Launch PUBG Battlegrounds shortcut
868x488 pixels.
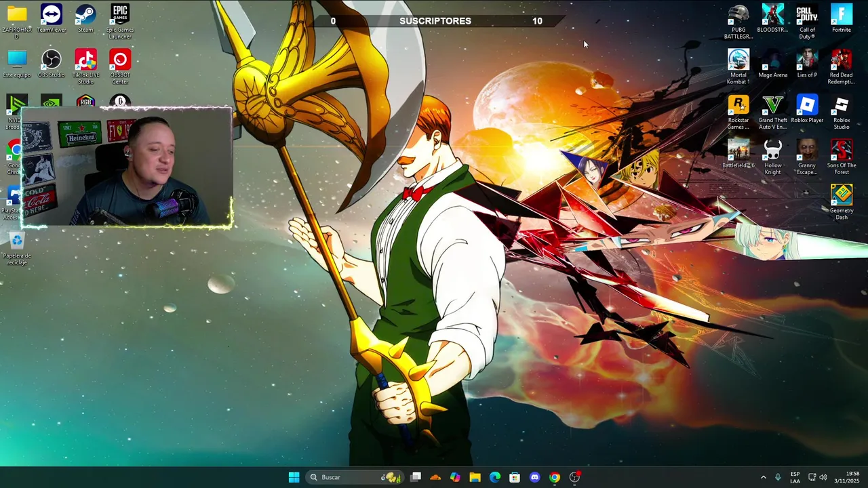tap(738, 20)
